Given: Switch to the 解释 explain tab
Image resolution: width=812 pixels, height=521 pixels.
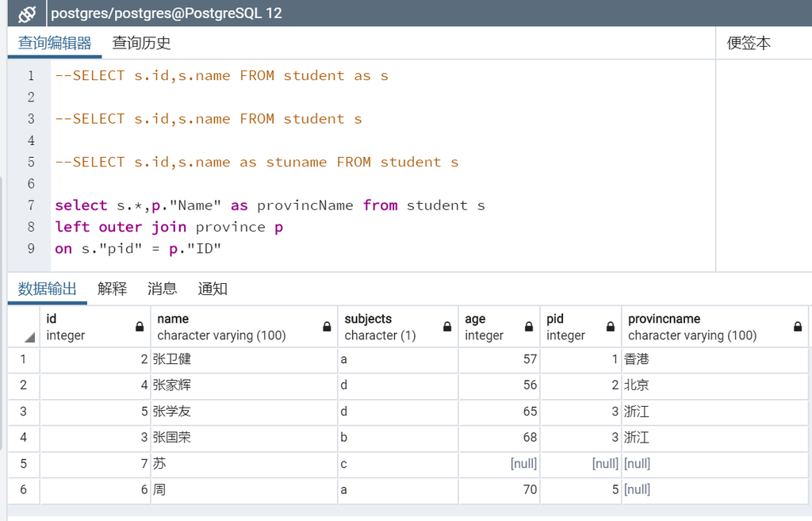Looking at the screenshot, I should (x=112, y=289).
